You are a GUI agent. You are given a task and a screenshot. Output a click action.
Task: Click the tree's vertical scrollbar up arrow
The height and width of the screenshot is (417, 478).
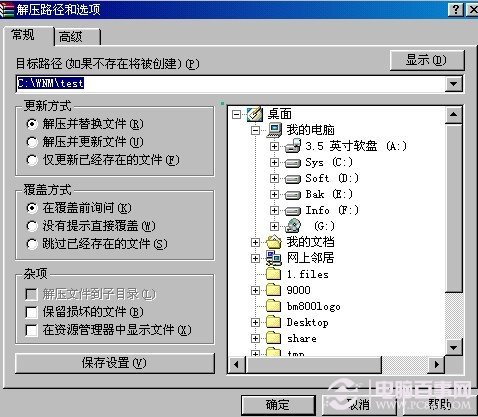[453, 115]
